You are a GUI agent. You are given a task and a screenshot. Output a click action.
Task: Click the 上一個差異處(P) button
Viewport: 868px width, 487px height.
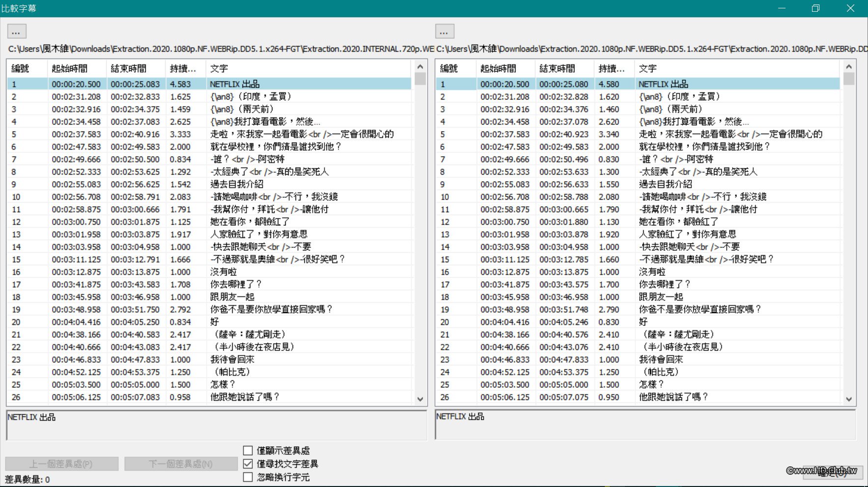point(62,464)
